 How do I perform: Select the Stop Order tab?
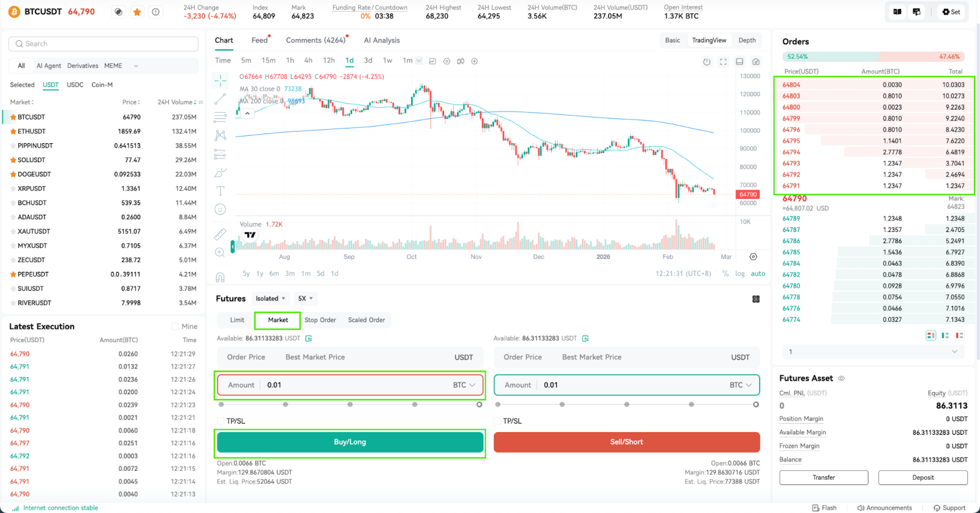click(x=320, y=320)
